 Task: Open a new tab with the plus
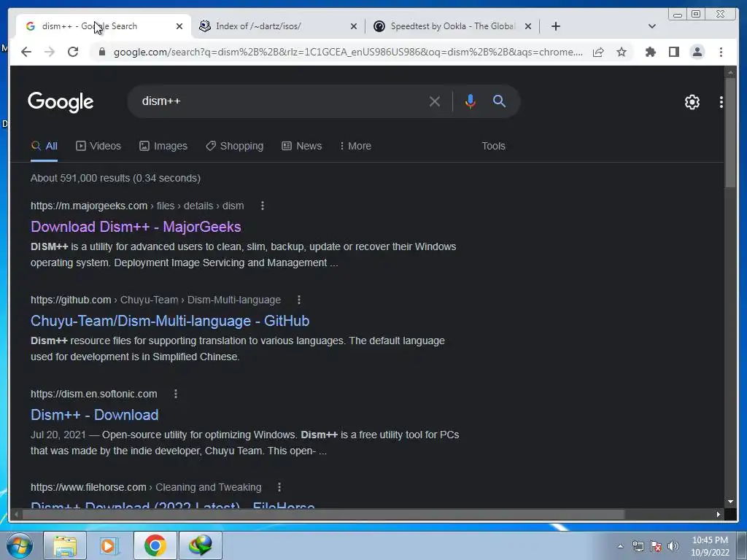tap(555, 26)
